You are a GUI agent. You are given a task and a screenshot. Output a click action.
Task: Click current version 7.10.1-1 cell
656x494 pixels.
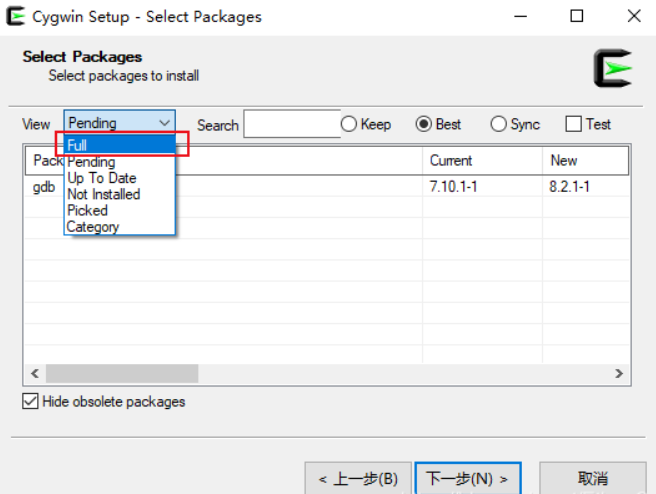tap(454, 187)
